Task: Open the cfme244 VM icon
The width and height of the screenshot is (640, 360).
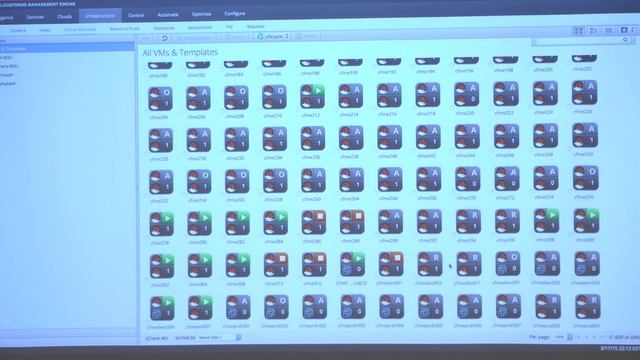Action: (x=467, y=137)
